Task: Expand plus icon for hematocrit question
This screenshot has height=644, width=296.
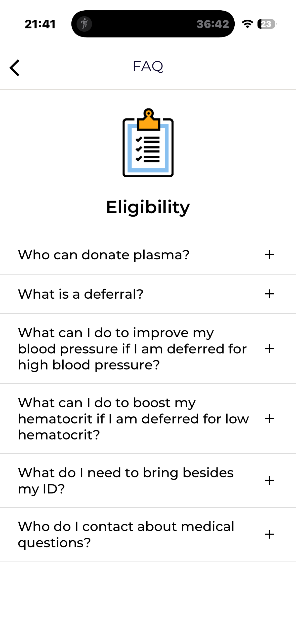Action: (x=269, y=419)
